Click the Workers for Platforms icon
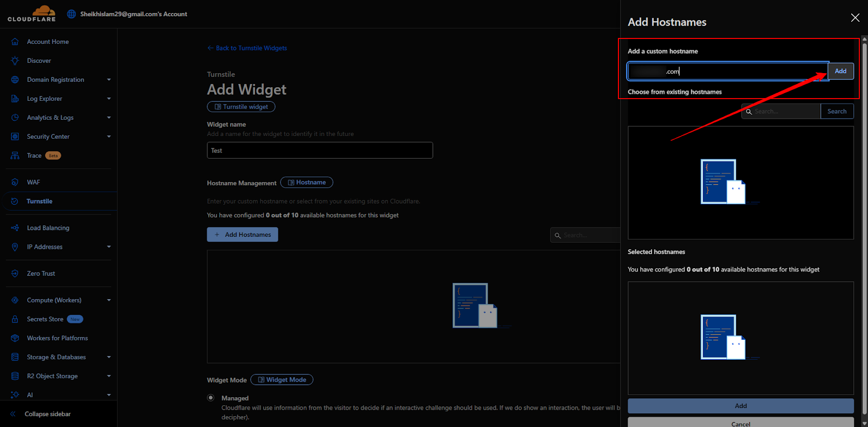The height and width of the screenshot is (427, 868). tap(15, 338)
